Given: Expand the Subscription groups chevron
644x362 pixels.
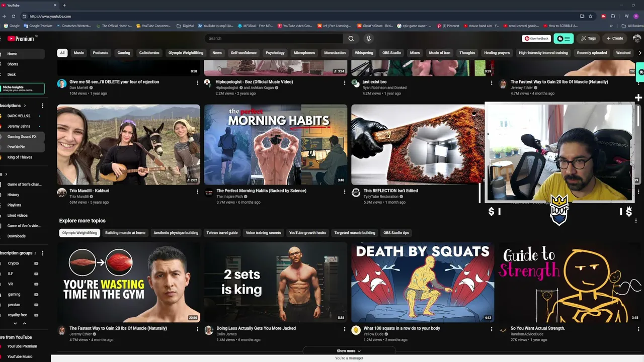Looking at the screenshot, I should click(36, 253).
